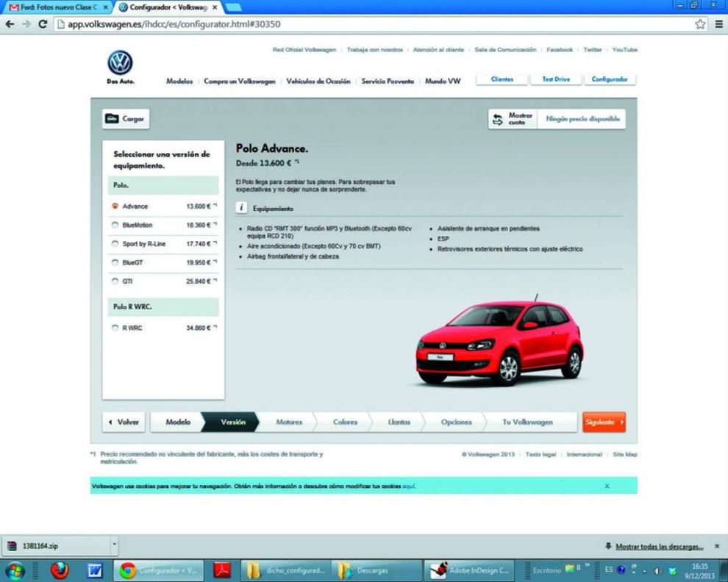Image resolution: width=728 pixels, height=582 pixels.
Task: Click the Mostrar cuota button
Action: pyautogui.click(x=513, y=119)
